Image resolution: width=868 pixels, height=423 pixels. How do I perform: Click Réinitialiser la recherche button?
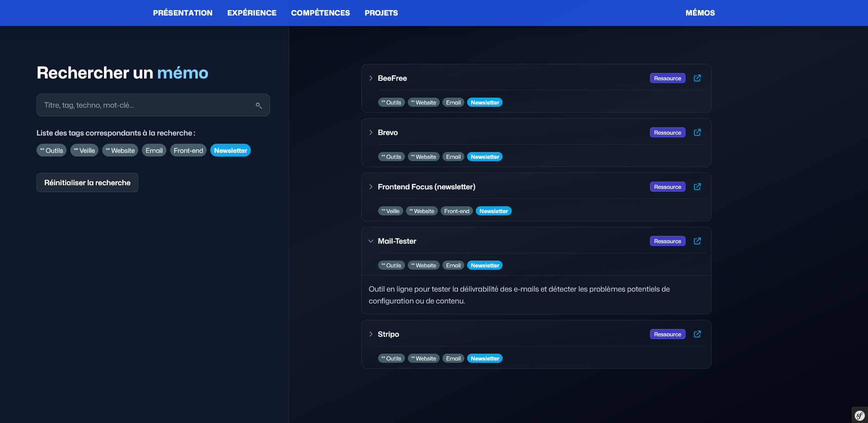[x=87, y=183]
